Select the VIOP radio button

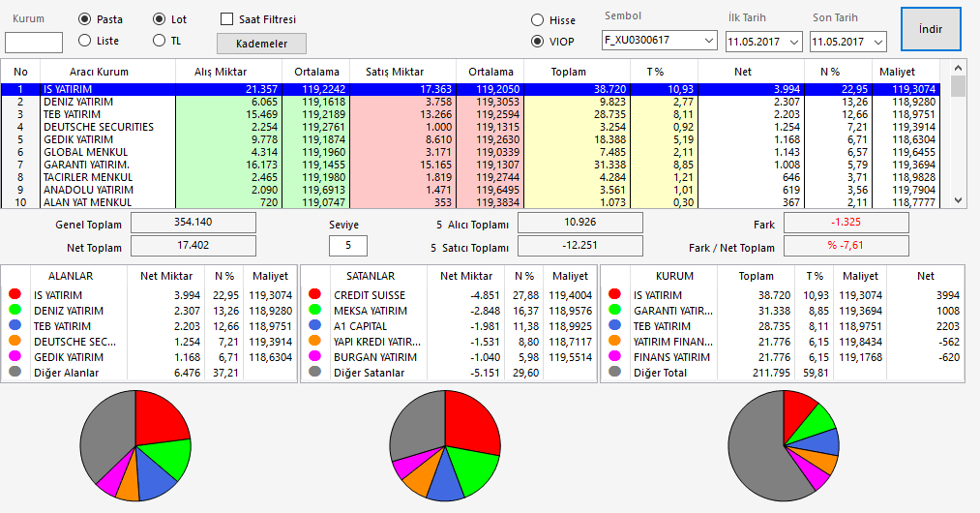[x=537, y=42]
